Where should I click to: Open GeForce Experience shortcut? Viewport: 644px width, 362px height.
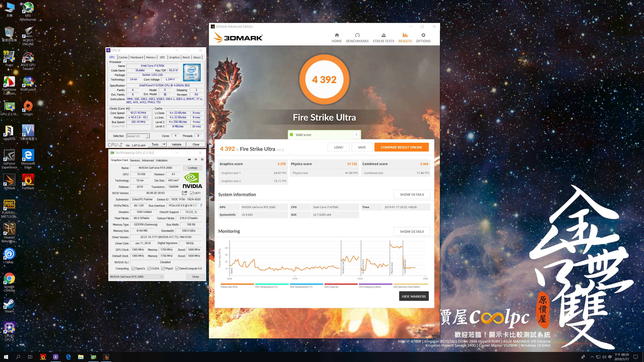pos(9,159)
